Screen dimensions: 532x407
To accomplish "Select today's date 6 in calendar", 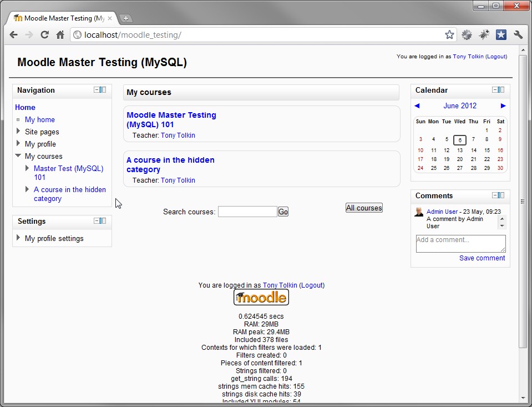I will tap(460, 139).
